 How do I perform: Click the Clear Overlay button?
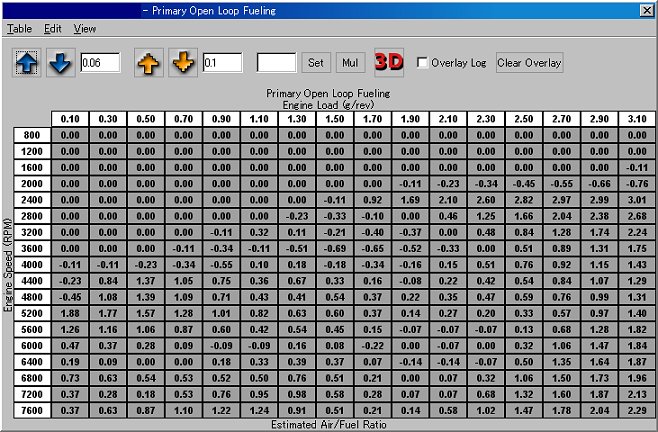pyautogui.click(x=529, y=63)
